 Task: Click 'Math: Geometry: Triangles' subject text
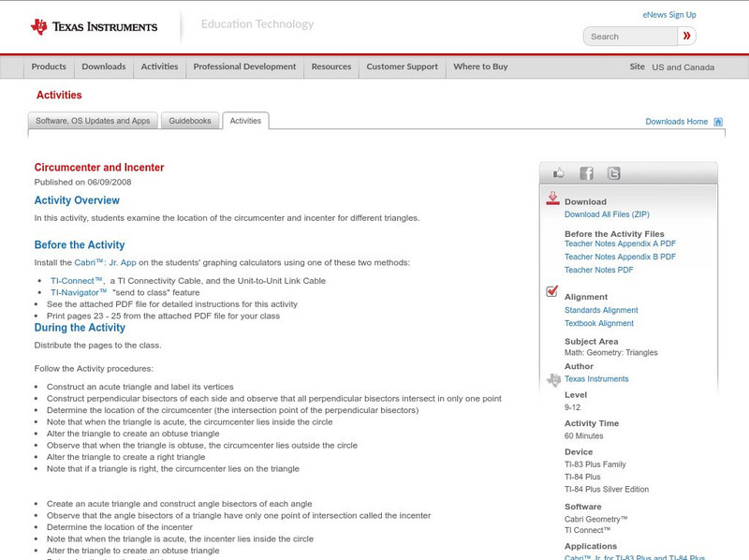pyautogui.click(x=611, y=353)
